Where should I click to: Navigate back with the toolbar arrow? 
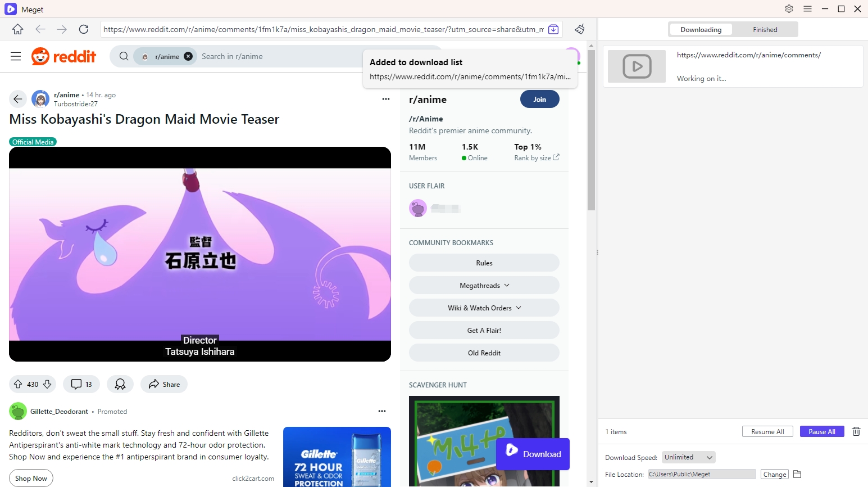coord(40,29)
